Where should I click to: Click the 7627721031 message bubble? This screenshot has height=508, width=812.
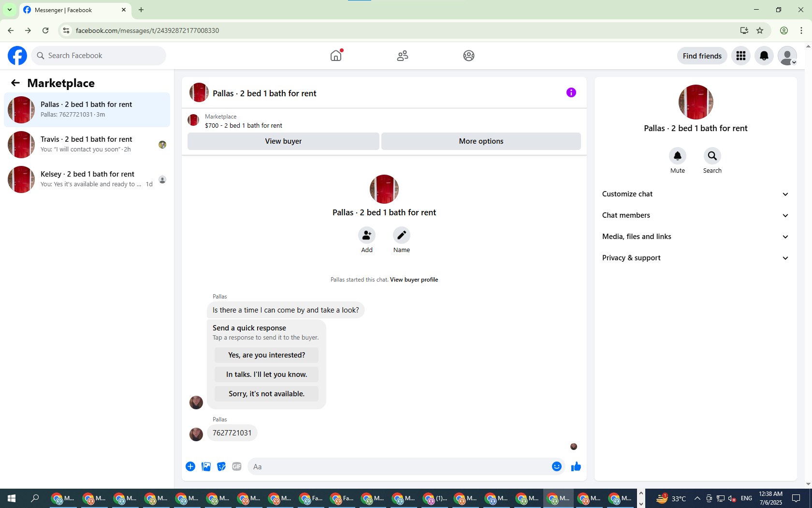[x=232, y=433]
